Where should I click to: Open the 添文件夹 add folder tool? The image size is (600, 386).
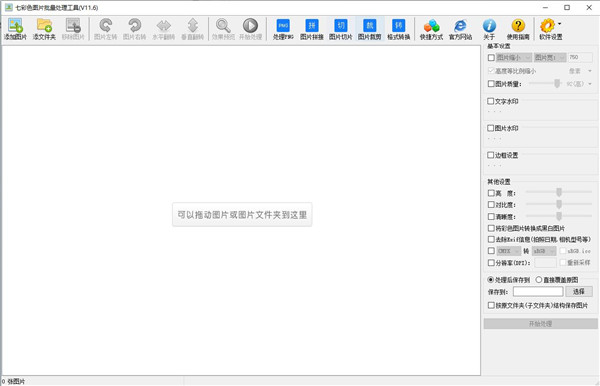(44, 29)
